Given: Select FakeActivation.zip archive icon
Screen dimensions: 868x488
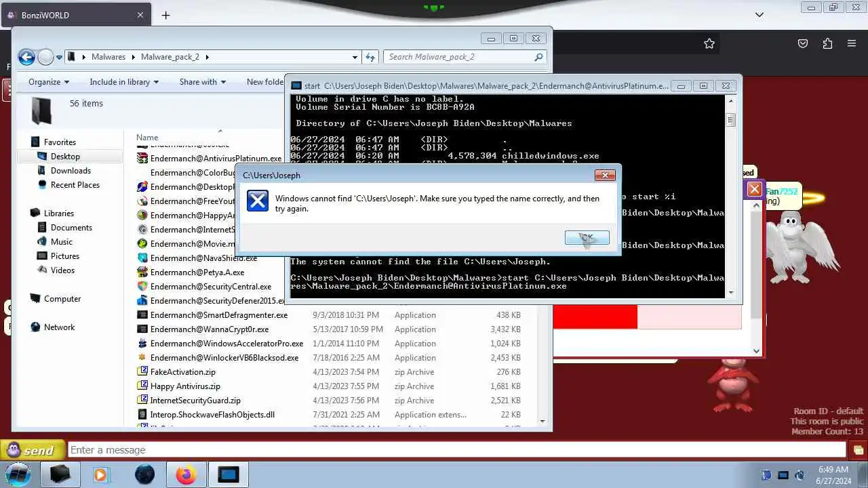Looking at the screenshot, I should tap(142, 371).
